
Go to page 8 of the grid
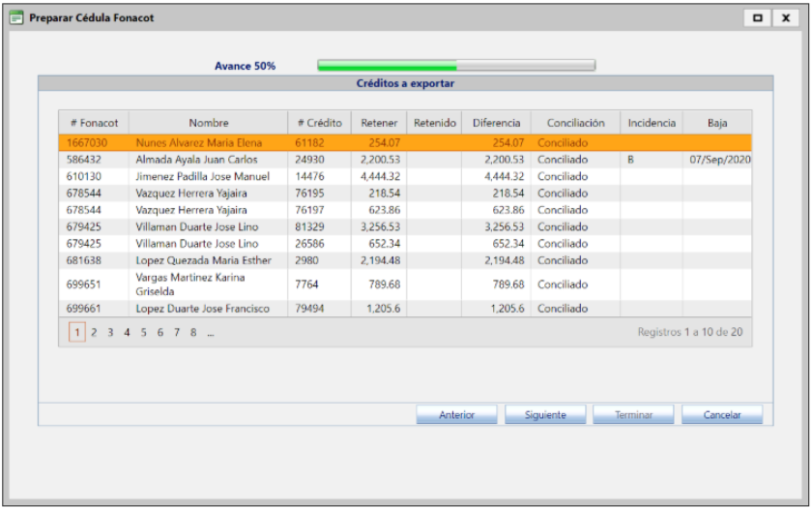coord(193,332)
